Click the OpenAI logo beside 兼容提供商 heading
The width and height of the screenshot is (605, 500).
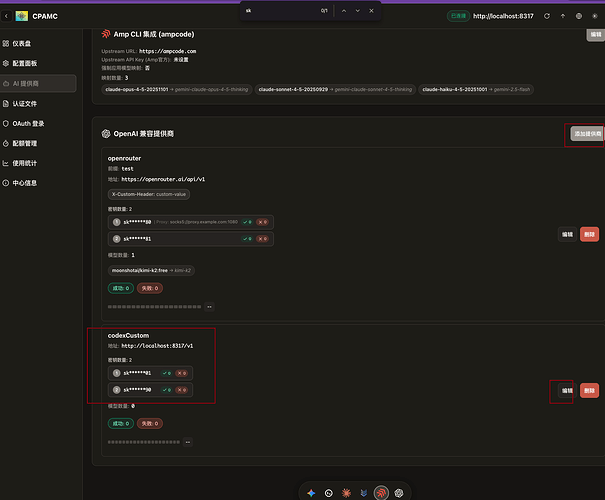[x=106, y=133]
